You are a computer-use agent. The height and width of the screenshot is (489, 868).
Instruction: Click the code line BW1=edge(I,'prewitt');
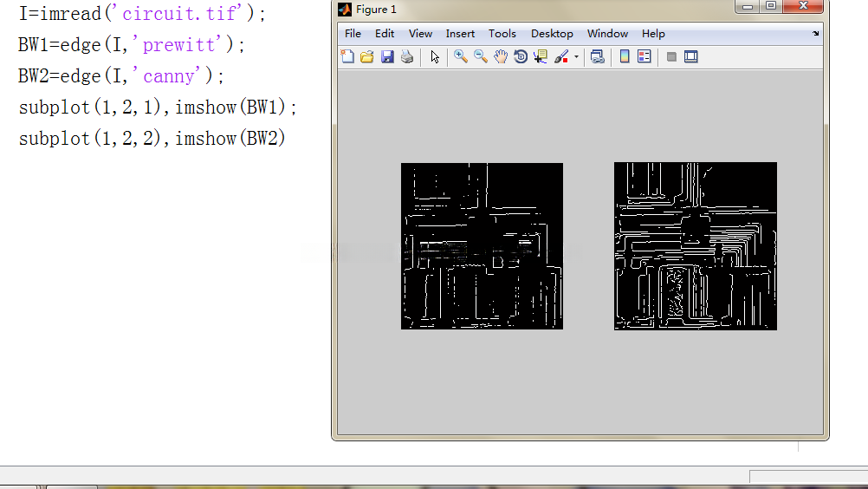click(131, 44)
